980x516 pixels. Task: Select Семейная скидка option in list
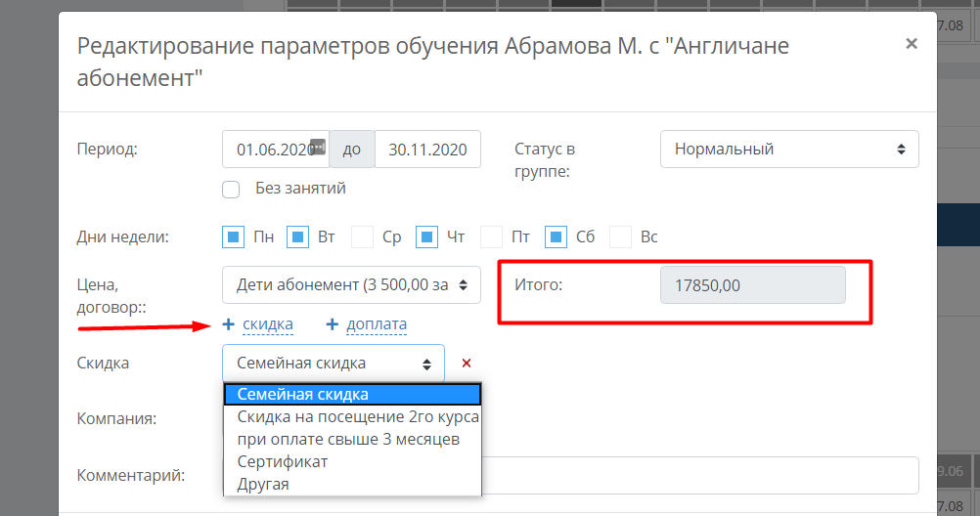pyautogui.click(x=352, y=394)
